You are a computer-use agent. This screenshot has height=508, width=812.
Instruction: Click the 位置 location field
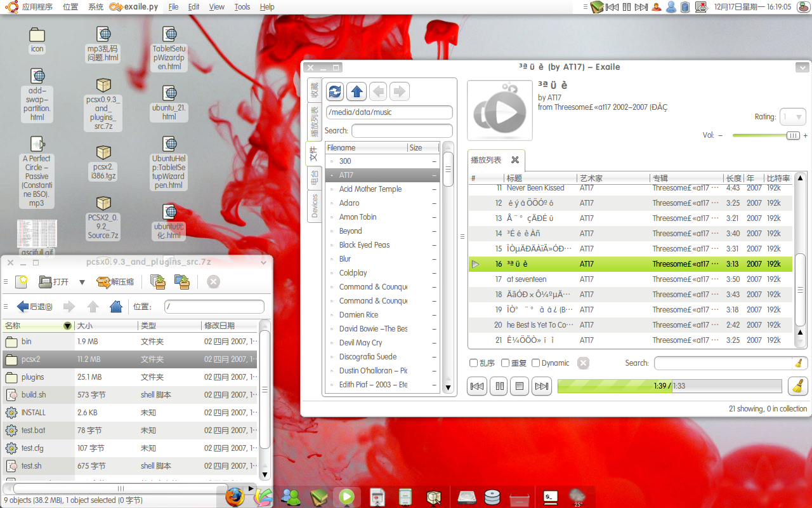click(214, 307)
